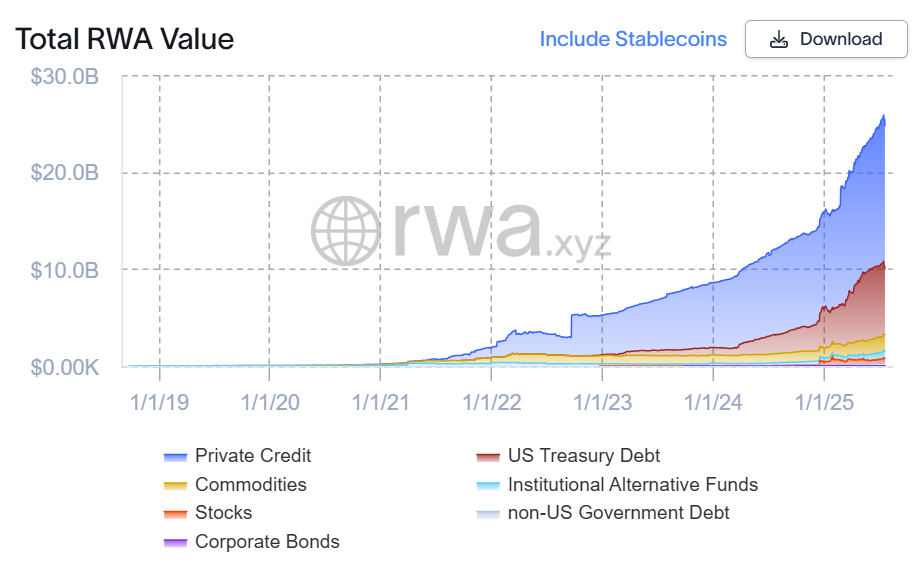Screen dimensions: 920x575
Task: Click the 1/1/23 x-axis date label
Action: coord(602,403)
